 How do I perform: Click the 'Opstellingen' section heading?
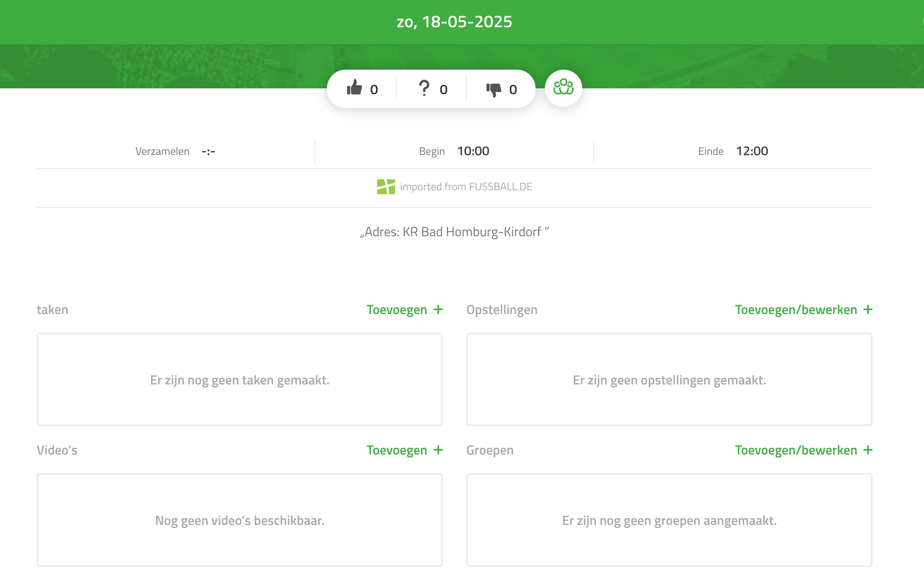502,310
